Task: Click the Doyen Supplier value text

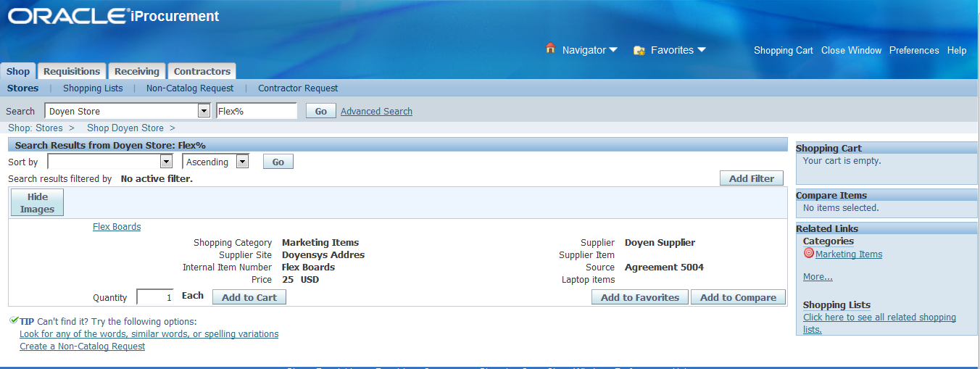Action: coord(660,243)
